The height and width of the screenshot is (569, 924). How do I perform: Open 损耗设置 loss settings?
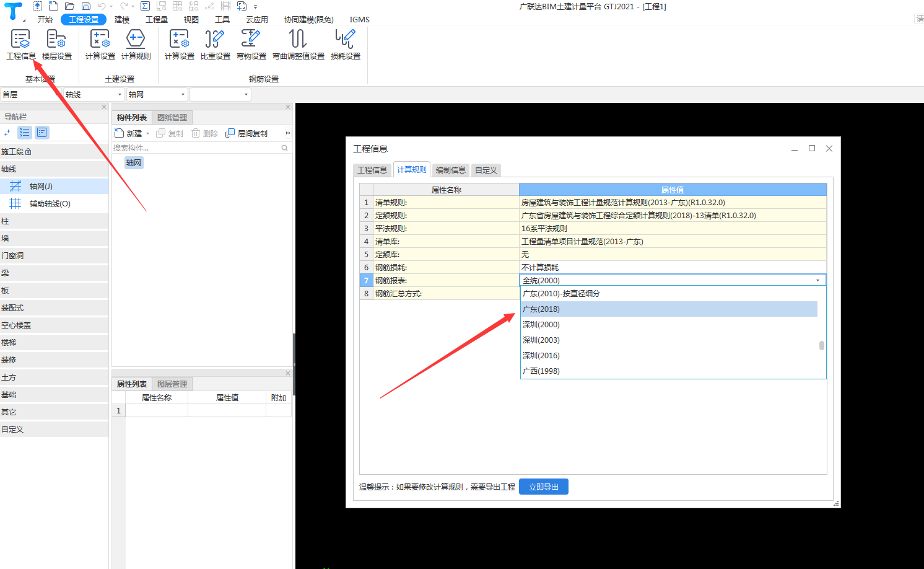(346, 45)
